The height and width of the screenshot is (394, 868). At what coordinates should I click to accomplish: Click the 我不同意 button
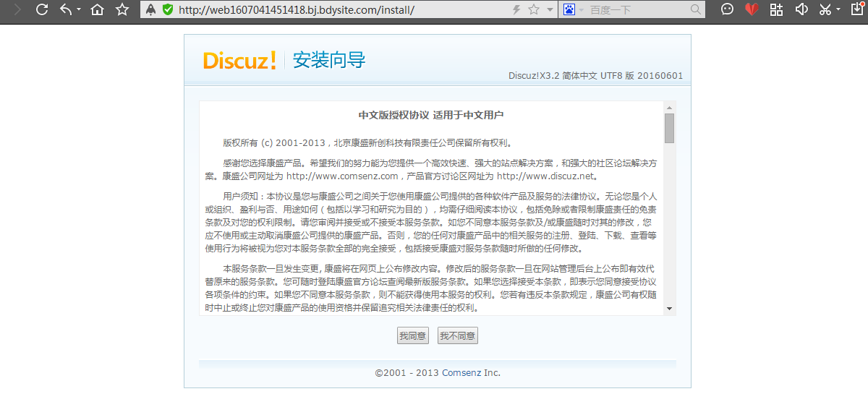458,336
